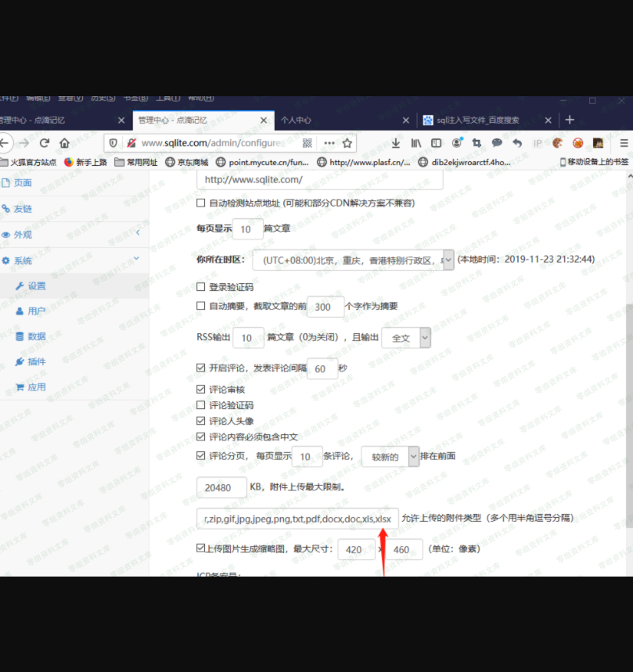Click the allowed attachment types input field

click(x=297, y=518)
